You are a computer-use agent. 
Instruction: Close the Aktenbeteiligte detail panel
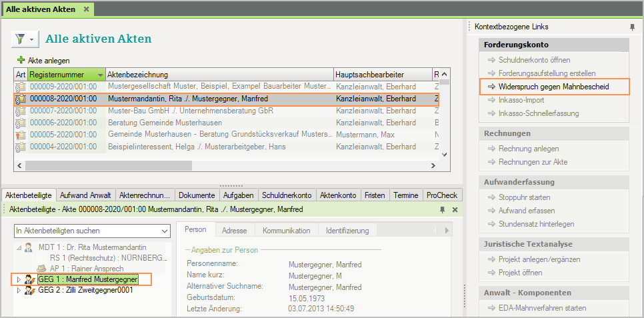pos(455,210)
